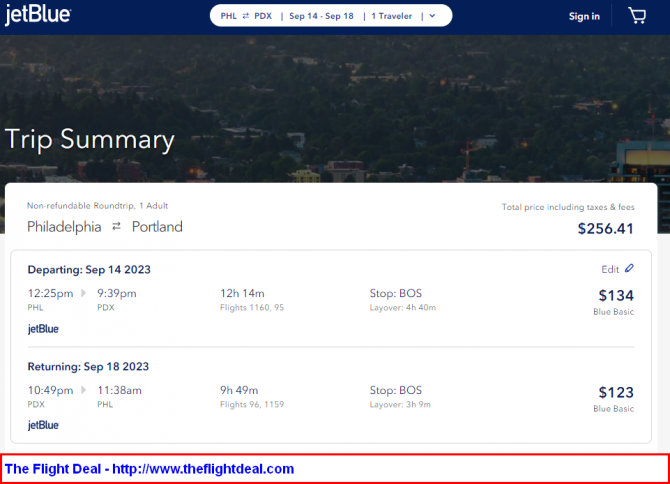Image resolution: width=670 pixels, height=484 pixels.
Task: Click the edit pencil icon for departing flight
Action: pos(629,268)
